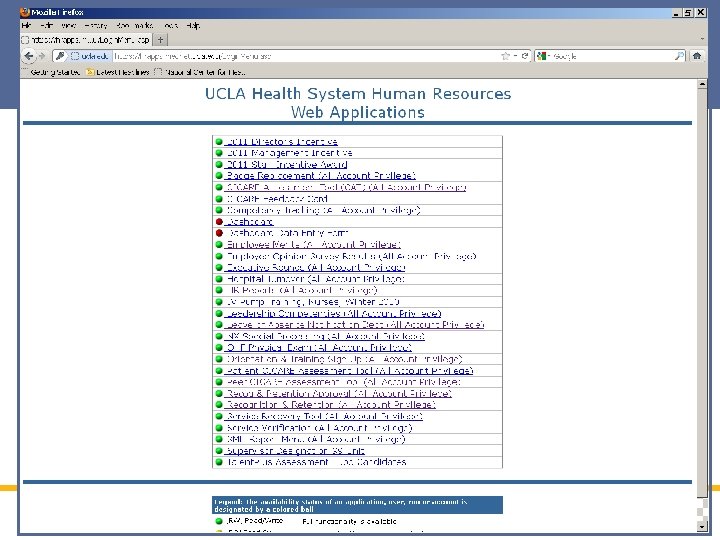The image size is (720, 540).
Task: Click the SMH Report Menu row text
Action: point(316,439)
